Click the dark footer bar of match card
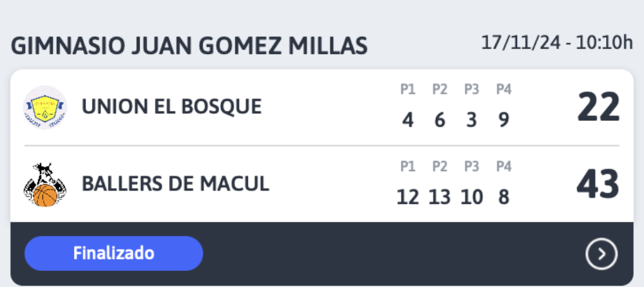 (x=322, y=254)
